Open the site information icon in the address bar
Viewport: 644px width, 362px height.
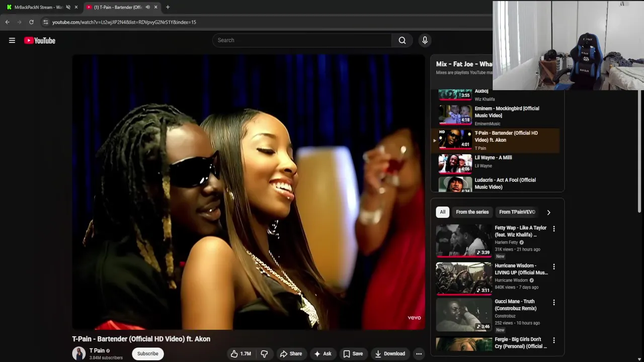pyautogui.click(x=45, y=22)
